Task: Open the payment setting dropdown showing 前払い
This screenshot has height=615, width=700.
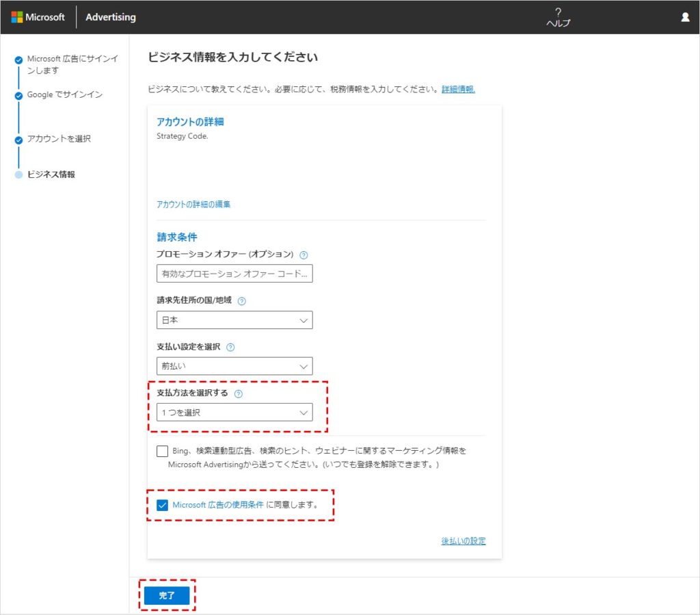Action: [234, 366]
